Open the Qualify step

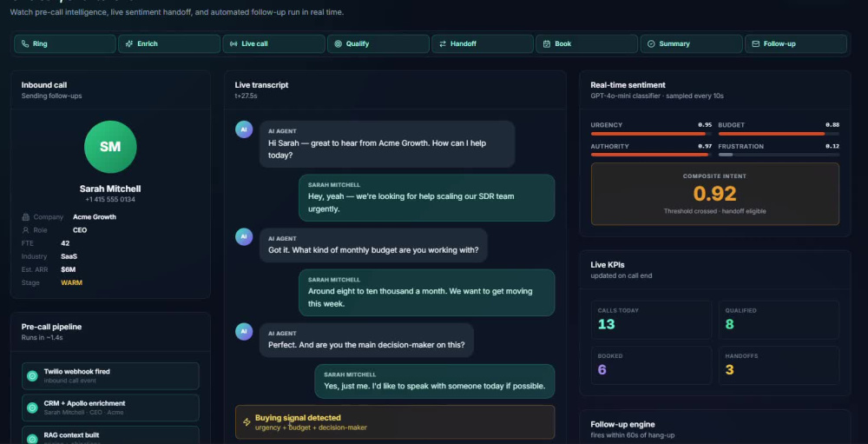tap(378, 43)
